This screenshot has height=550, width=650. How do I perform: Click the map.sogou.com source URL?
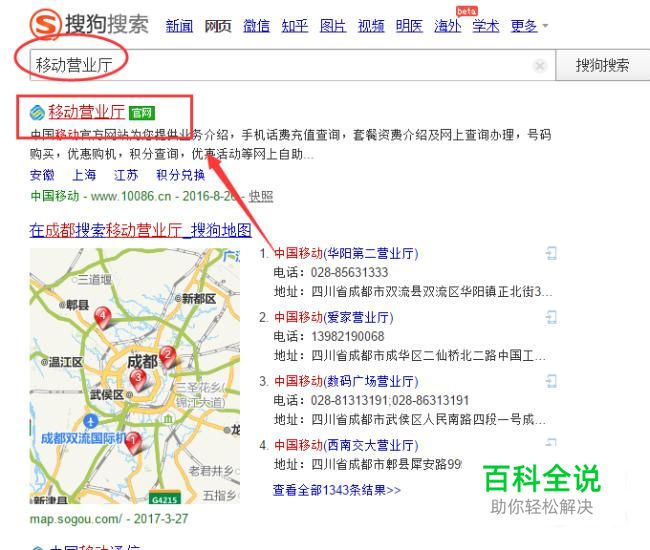point(76,519)
